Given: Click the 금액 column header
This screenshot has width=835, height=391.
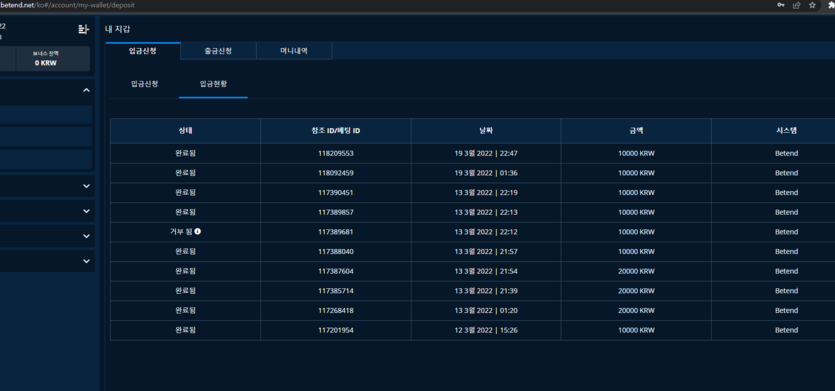Looking at the screenshot, I should click(636, 131).
